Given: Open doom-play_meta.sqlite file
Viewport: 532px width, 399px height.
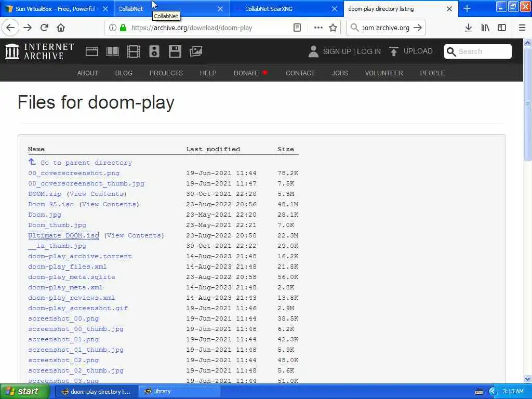Looking at the screenshot, I should pos(72,277).
